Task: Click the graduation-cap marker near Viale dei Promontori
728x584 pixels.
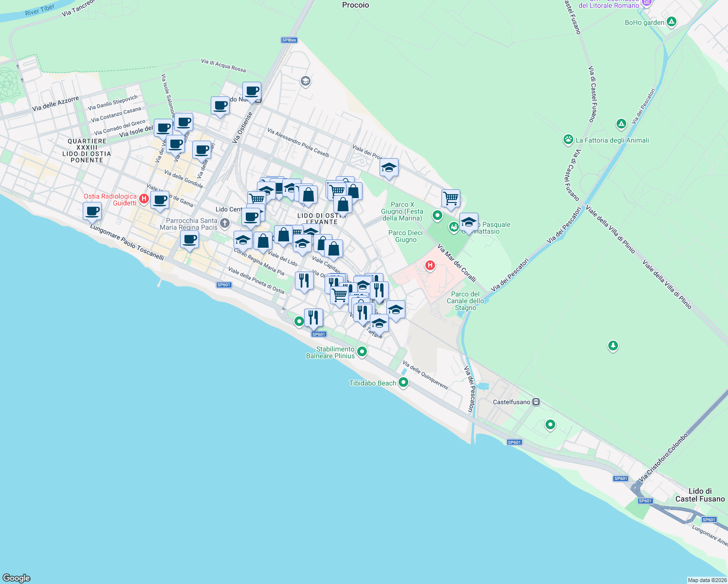Action: click(388, 169)
